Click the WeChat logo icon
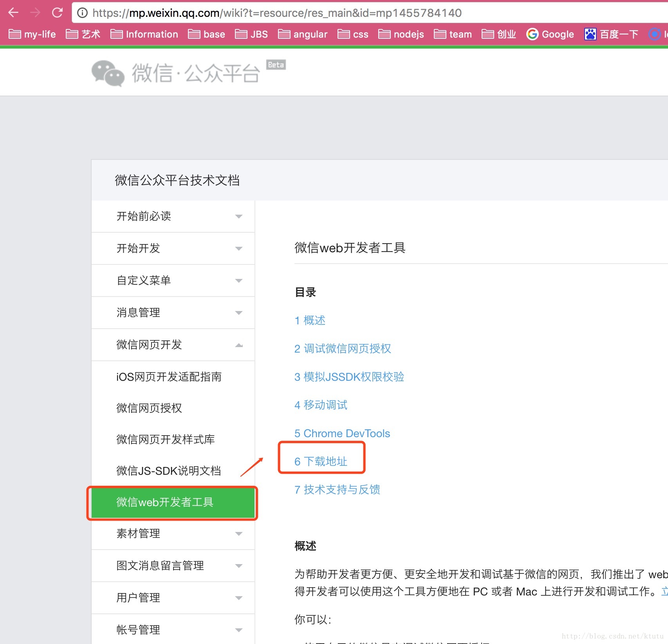 (108, 73)
